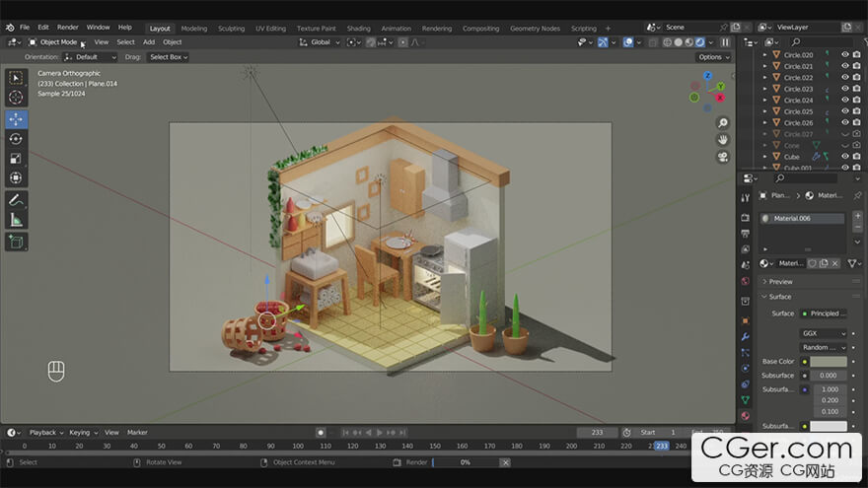Screen dimensions: 868x488
Task: Select the Material.006 slot
Action: [802, 218]
